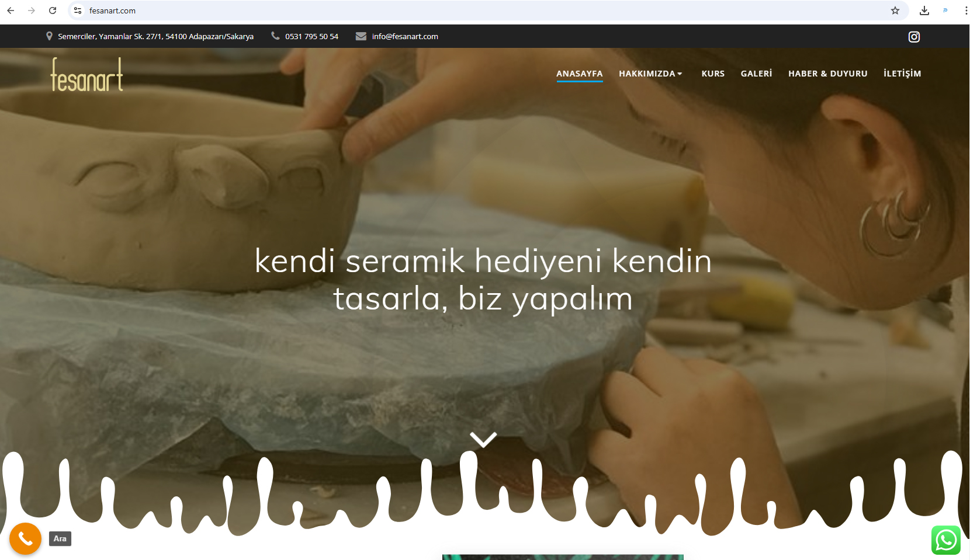This screenshot has width=970, height=560.
Task: Click the WhatsApp chat icon
Action: pyautogui.click(x=945, y=540)
